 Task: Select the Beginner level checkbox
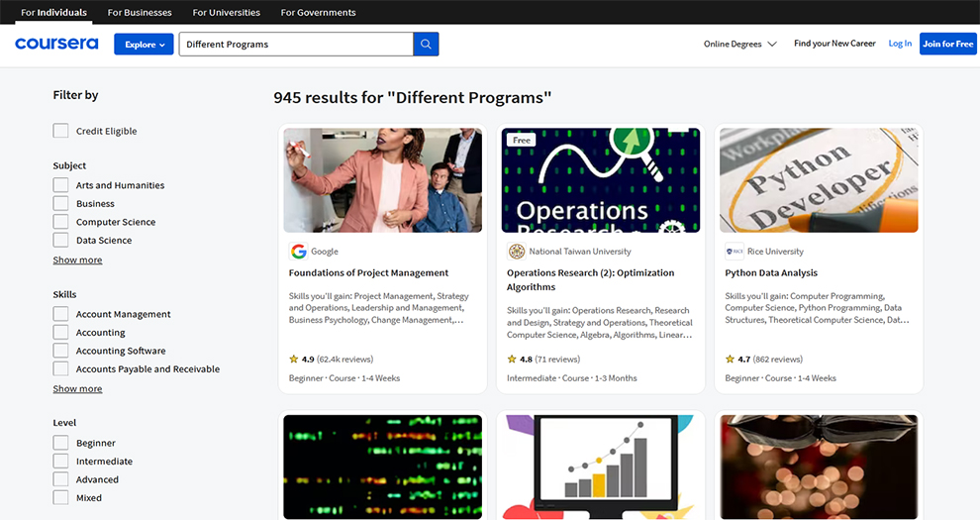(x=60, y=443)
